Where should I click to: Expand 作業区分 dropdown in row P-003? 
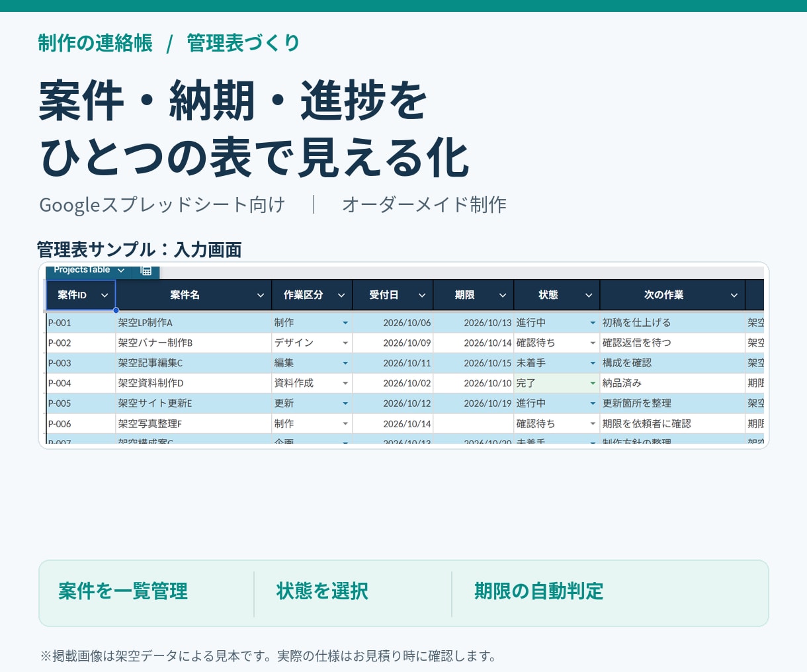pyautogui.click(x=345, y=363)
